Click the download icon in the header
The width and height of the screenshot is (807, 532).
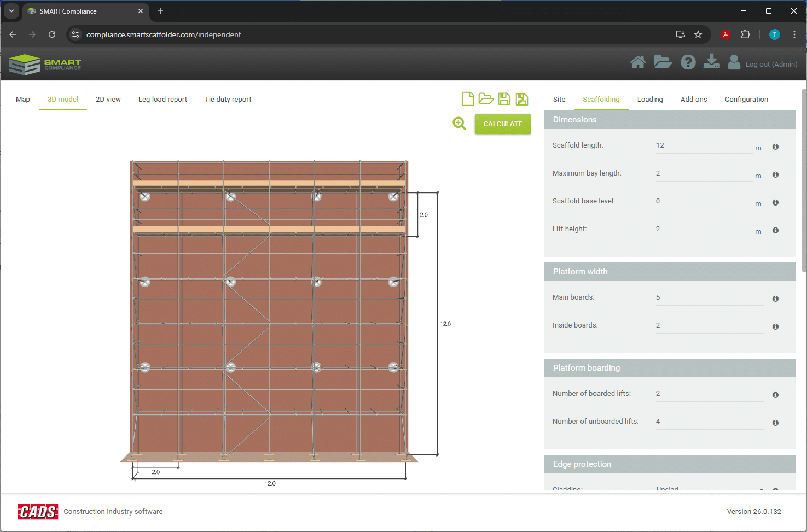pos(711,62)
